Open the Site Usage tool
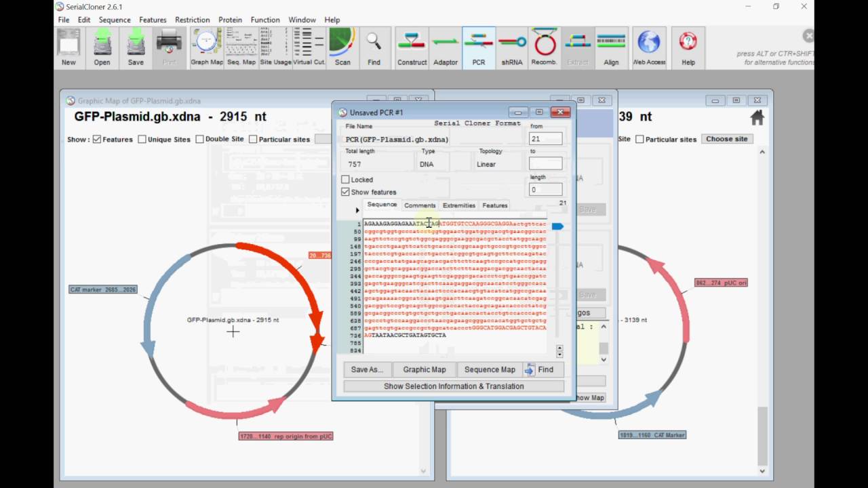Viewport: 868px width, 488px height. click(x=275, y=47)
